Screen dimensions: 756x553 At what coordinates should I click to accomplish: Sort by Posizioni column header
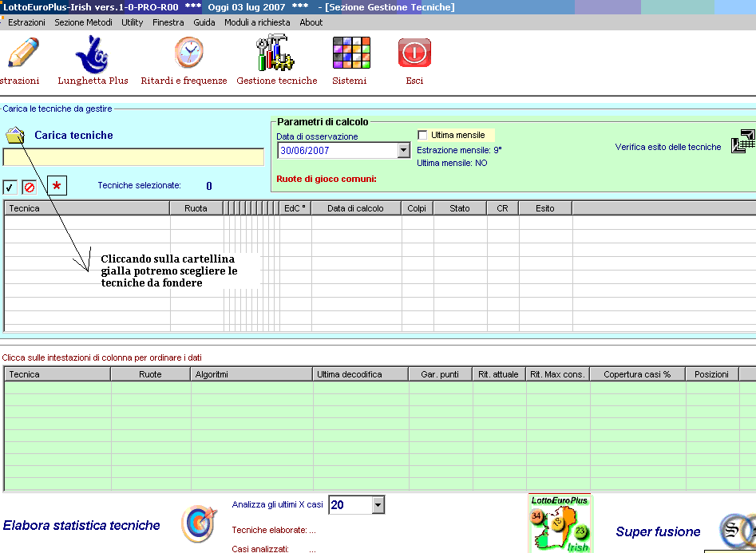[x=712, y=374]
